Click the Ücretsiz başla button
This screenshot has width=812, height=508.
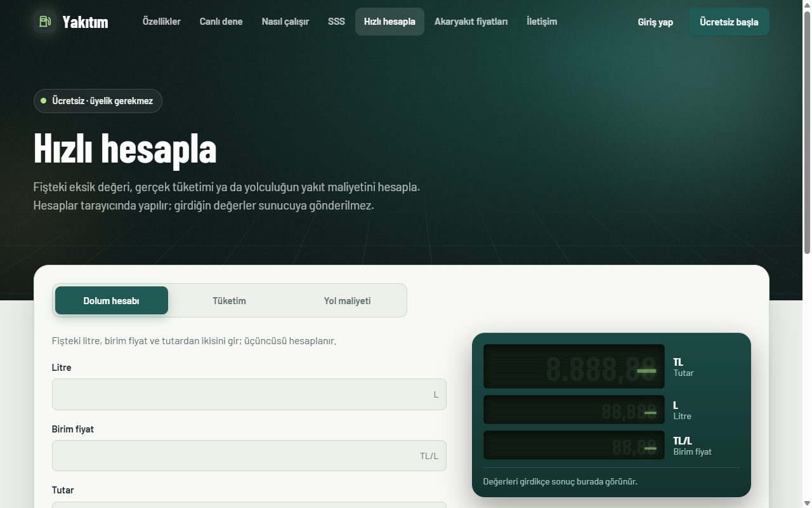point(729,22)
